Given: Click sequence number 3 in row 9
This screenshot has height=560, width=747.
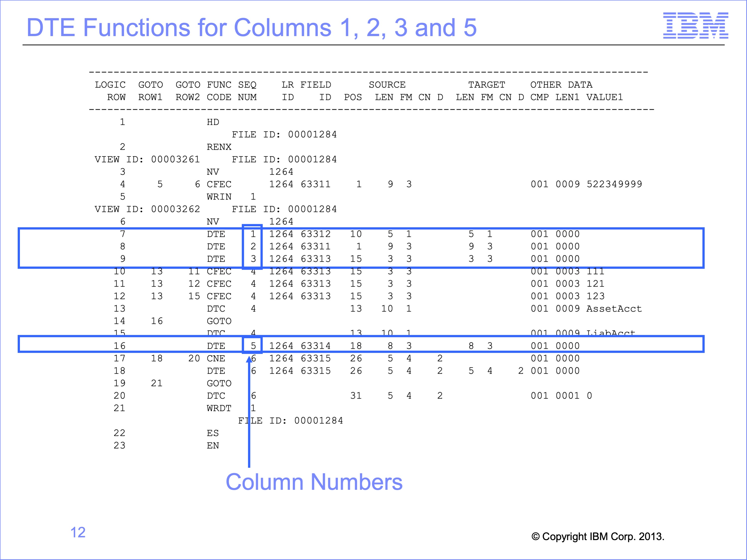Looking at the screenshot, I should (x=253, y=259).
